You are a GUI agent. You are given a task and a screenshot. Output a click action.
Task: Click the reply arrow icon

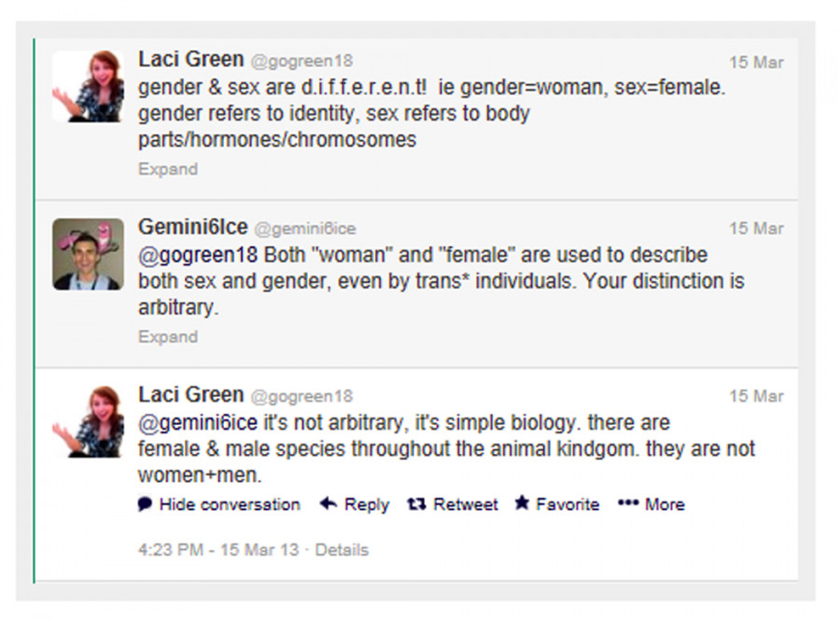point(328,503)
